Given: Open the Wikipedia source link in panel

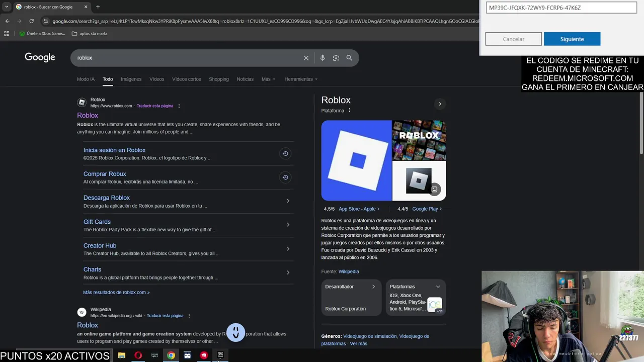Looking at the screenshot, I should (x=349, y=271).
